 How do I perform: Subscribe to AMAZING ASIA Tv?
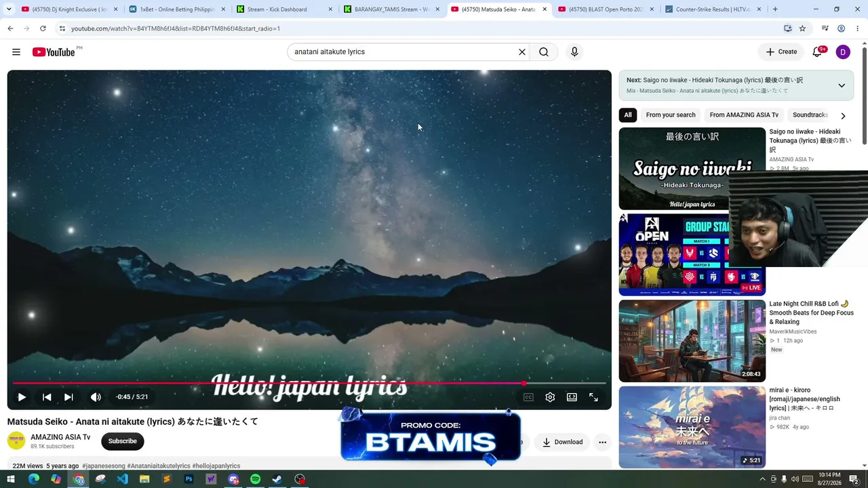123,441
